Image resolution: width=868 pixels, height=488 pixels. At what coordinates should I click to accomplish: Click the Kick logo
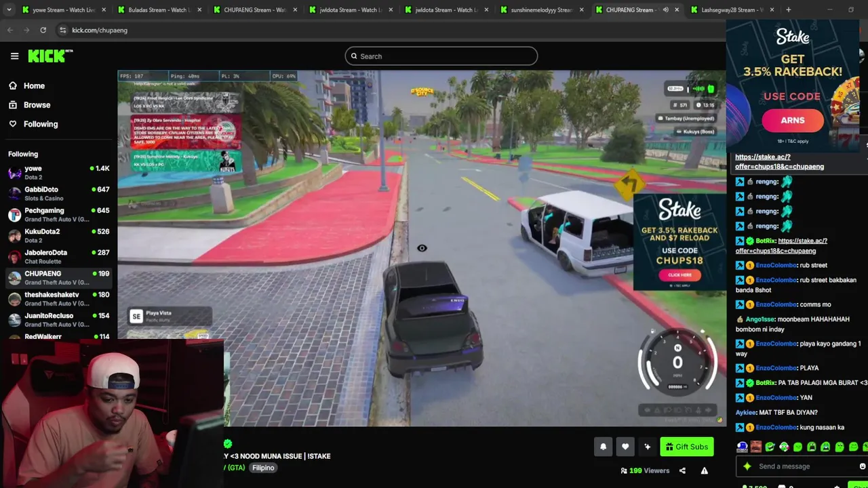tap(50, 56)
